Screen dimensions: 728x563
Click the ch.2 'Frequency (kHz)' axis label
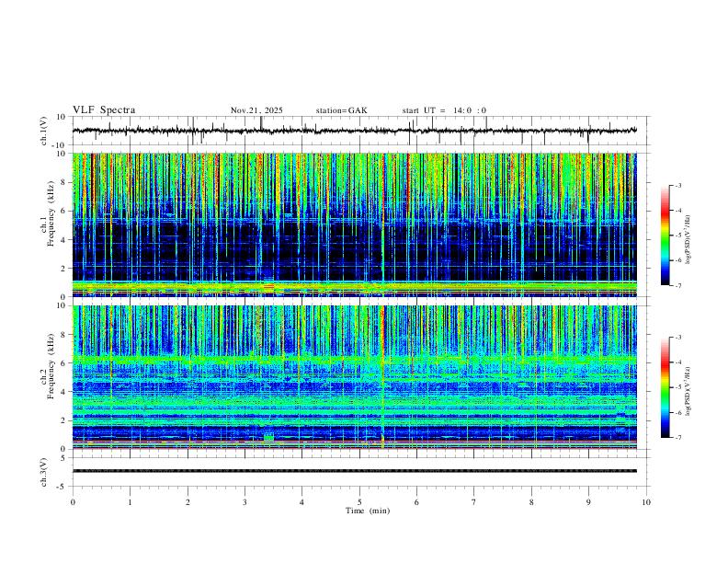pyautogui.click(x=51, y=366)
